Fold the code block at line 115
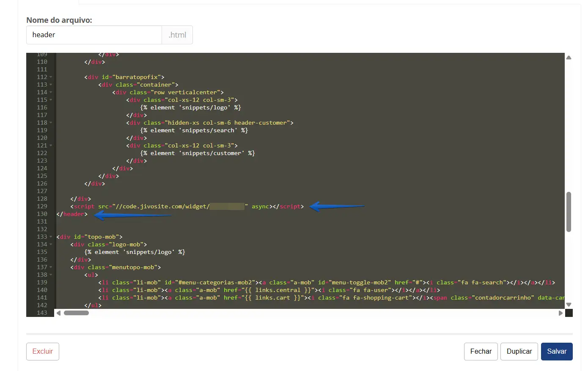The image size is (588, 371). (x=51, y=100)
